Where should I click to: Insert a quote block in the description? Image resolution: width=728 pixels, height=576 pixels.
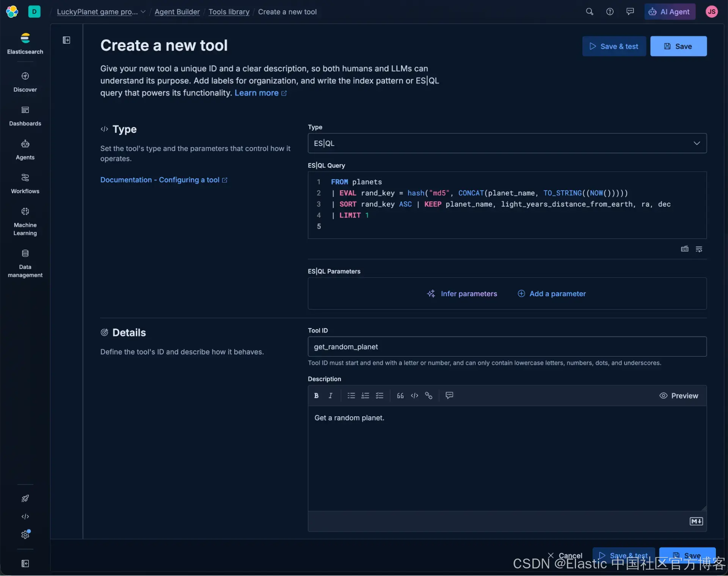400,395
